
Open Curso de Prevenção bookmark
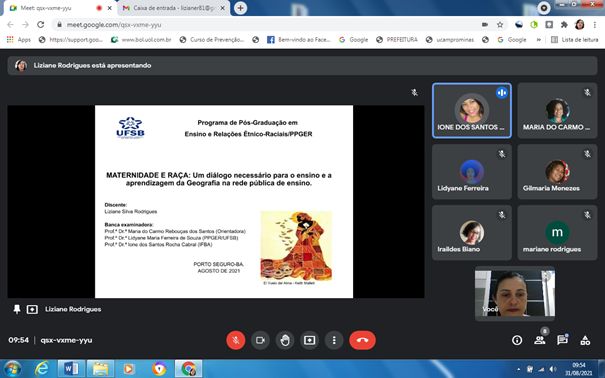point(212,40)
